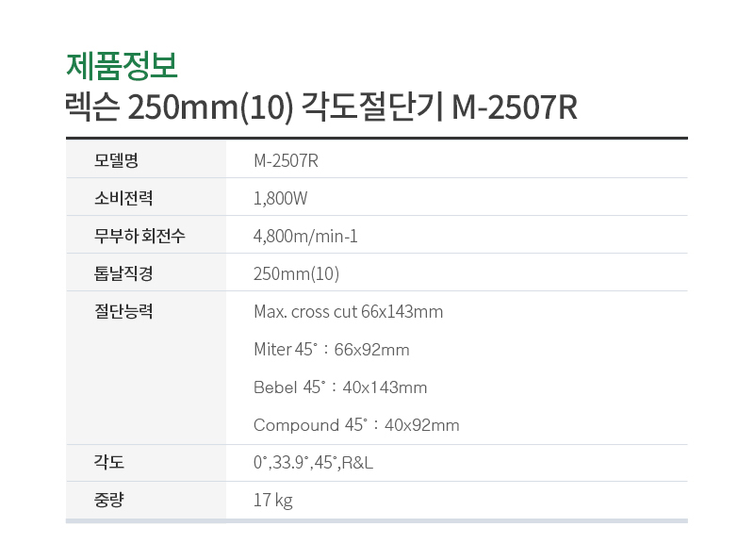Click the 4,800m/min-1 speed value

point(305,237)
